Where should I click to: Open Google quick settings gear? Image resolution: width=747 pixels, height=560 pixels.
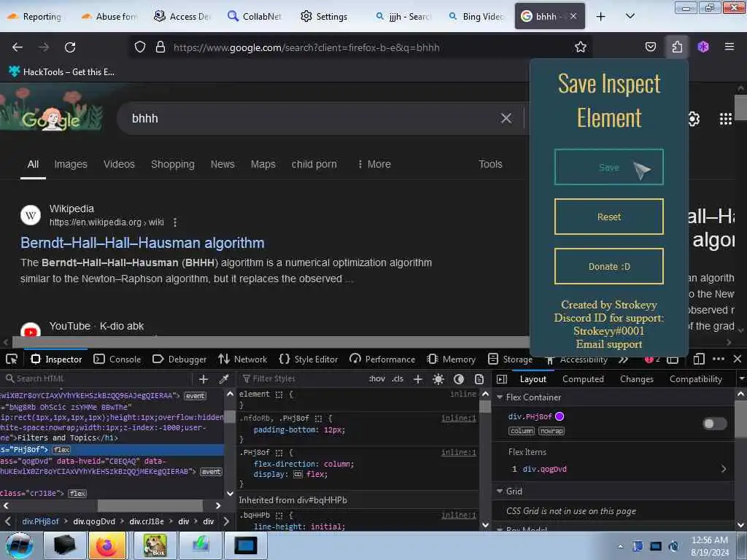tap(694, 119)
